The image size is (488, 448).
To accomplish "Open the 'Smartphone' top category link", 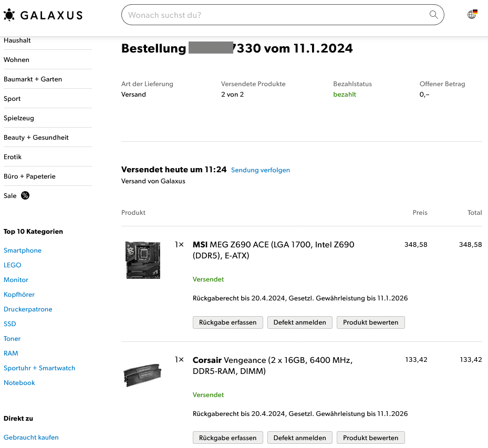I will coord(23,251).
